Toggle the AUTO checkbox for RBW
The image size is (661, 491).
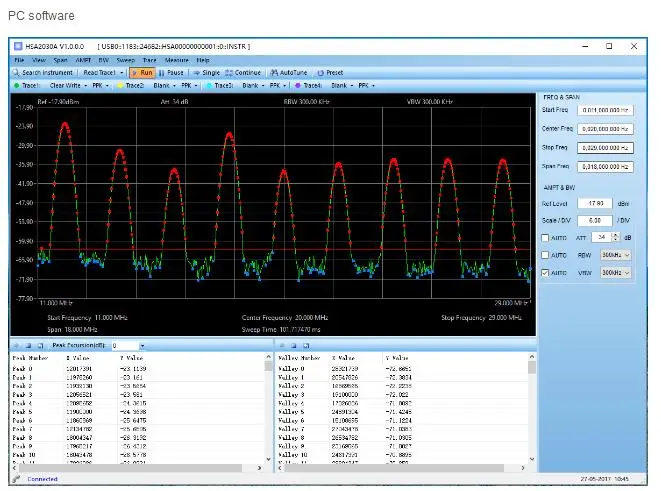[x=545, y=255]
